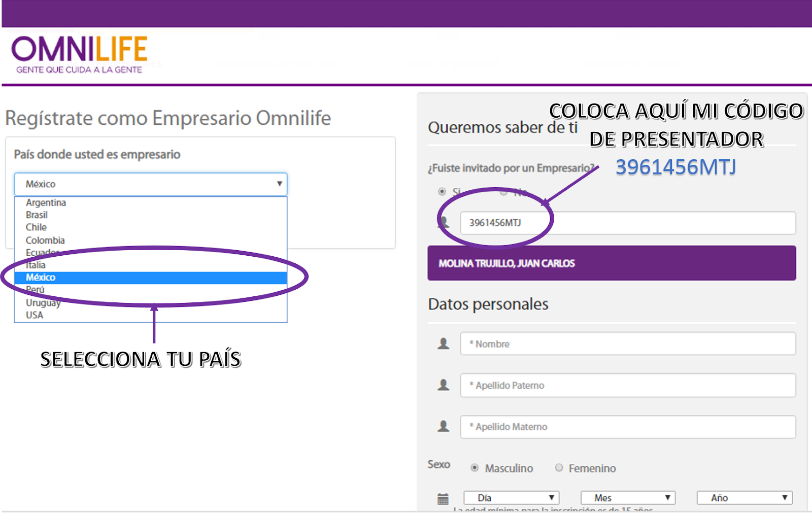Click the person icon beside Nombre
The image size is (812, 513).
coord(444,344)
